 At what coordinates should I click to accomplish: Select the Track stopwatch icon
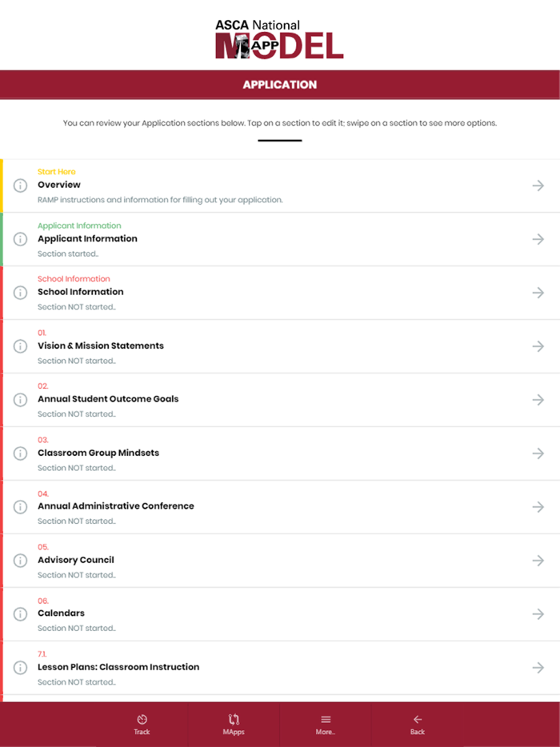(141, 719)
